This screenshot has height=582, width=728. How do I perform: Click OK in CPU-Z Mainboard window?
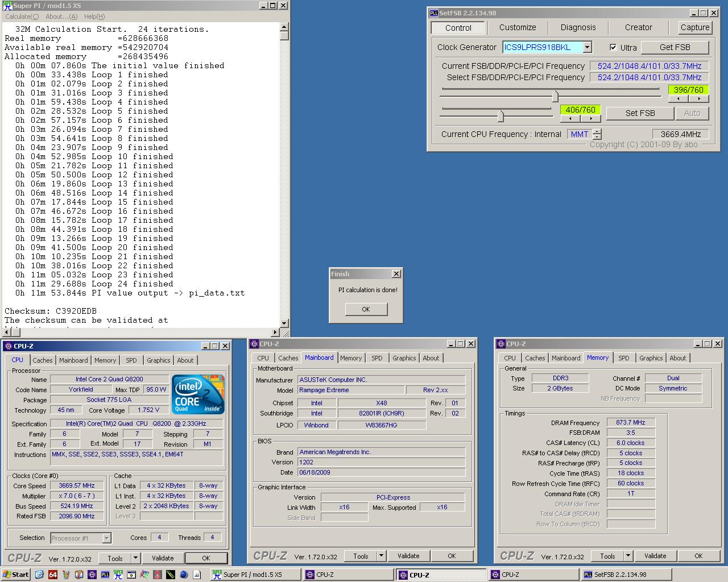[452, 556]
